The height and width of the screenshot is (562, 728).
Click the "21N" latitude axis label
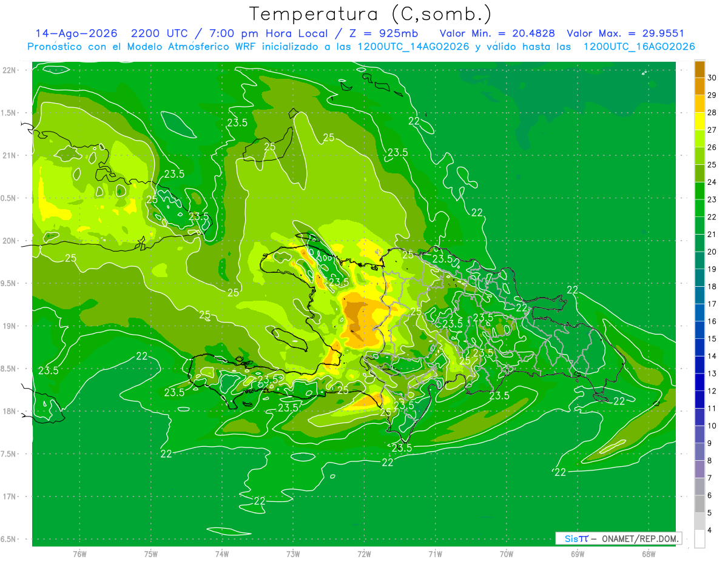point(8,156)
